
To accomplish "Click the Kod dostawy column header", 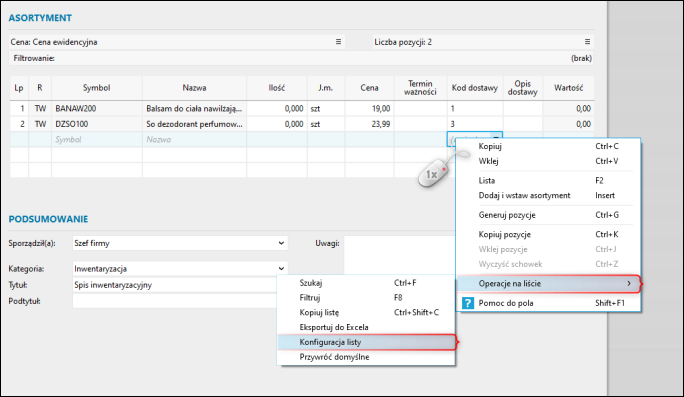I will (475, 88).
